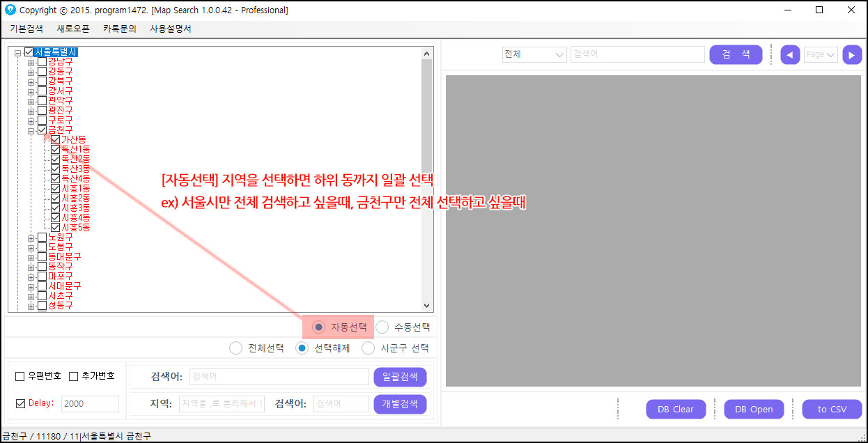
Task: Select the 독산3동 tree row
Action: click(75, 169)
